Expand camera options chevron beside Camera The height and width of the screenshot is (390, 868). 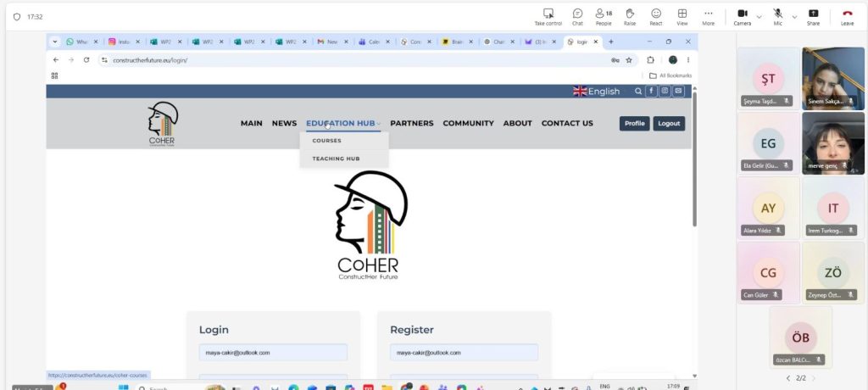[759, 17]
